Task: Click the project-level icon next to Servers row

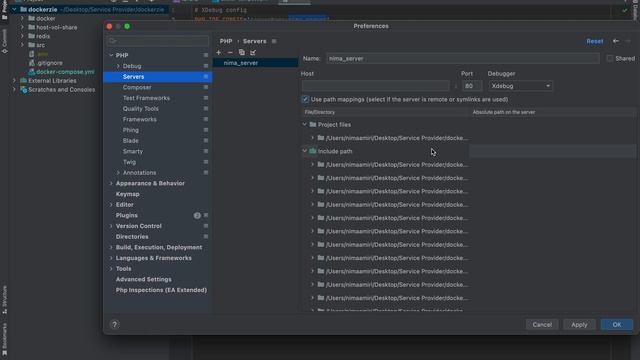Action: tap(206, 77)
